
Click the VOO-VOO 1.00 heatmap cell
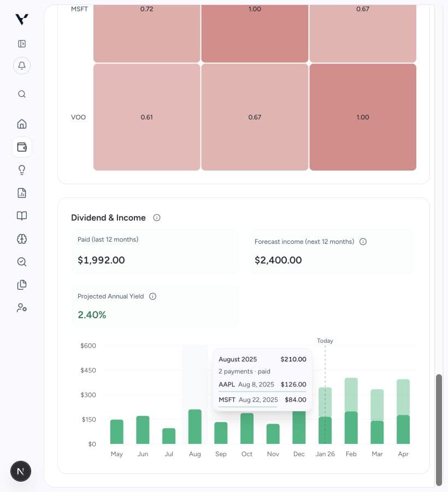pyautogui.click(x=363, y=117)
